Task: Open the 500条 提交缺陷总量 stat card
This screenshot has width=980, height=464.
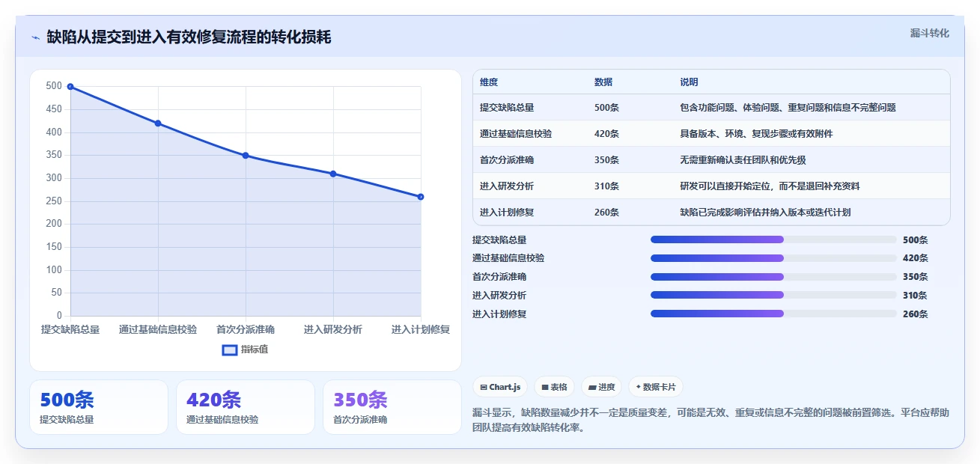Action: pyautogui.click(x=99, y=407)
